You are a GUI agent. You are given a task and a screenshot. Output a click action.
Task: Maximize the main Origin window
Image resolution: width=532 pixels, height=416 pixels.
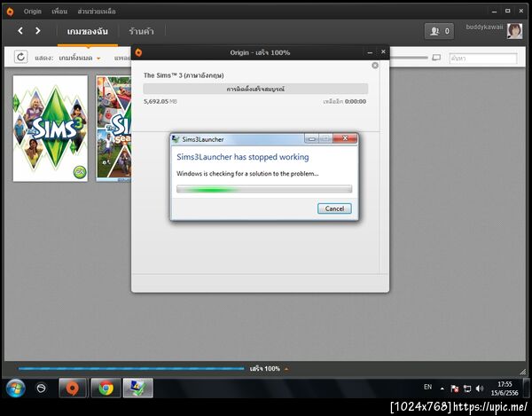[507, 11]
